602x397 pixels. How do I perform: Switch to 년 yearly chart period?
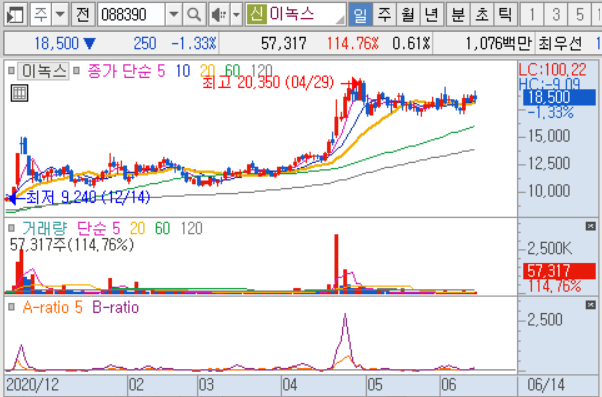coord(432,15)
